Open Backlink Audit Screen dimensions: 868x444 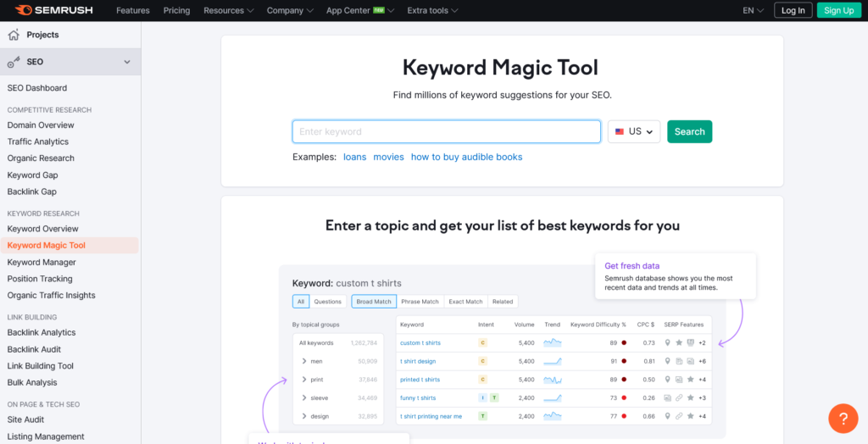tap(34, 349)
